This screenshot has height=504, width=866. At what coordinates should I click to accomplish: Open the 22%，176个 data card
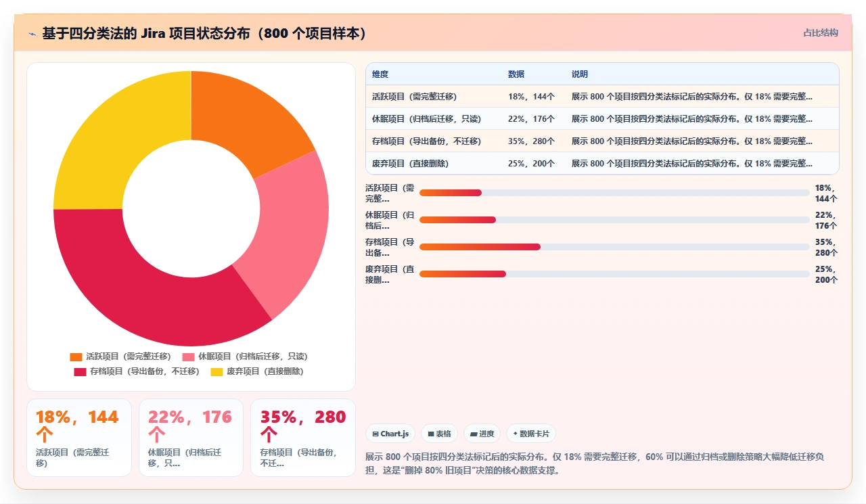(191, 438)
